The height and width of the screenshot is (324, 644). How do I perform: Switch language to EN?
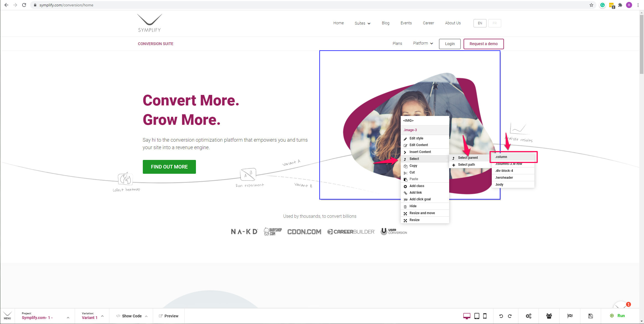(x=480, y=23)
